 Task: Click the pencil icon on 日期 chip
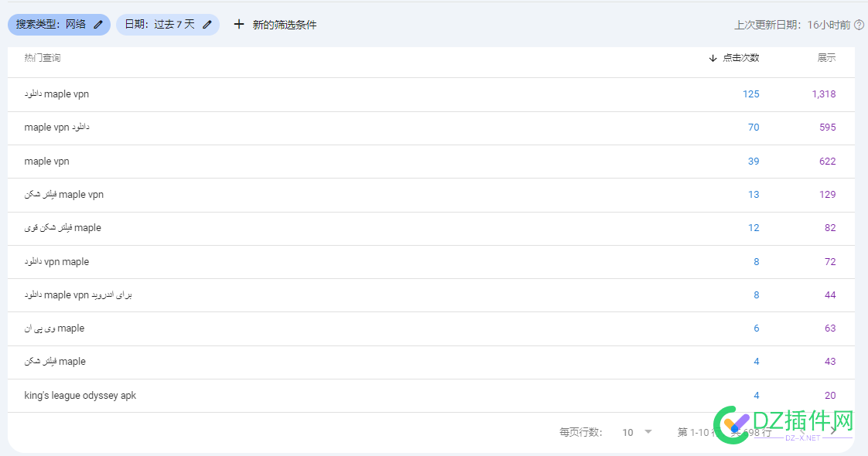click(207, 25)
